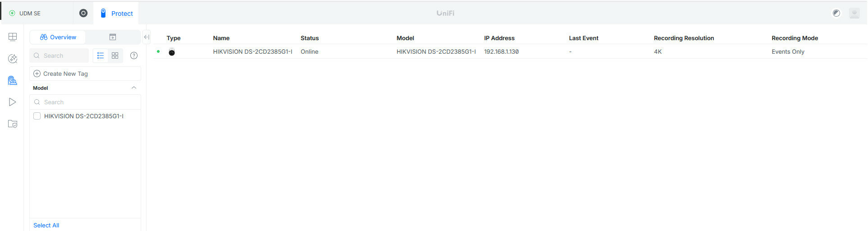The image size is (868, 231).
Task: Open the secured folder icon in sidebar
Action: 13,124
